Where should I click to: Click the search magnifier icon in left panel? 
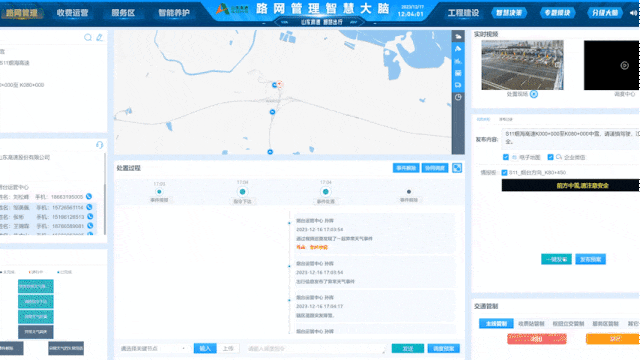88,38
